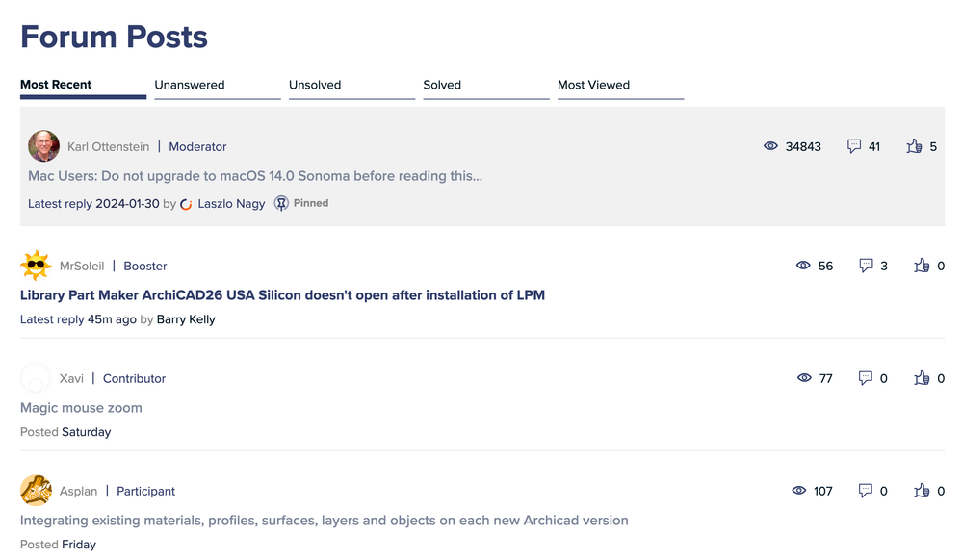Image resolution: width=962 pixels, height=560 pixels.
Task: Click the thumbs-up icon on the Xavi post
Action: point(922,378)
